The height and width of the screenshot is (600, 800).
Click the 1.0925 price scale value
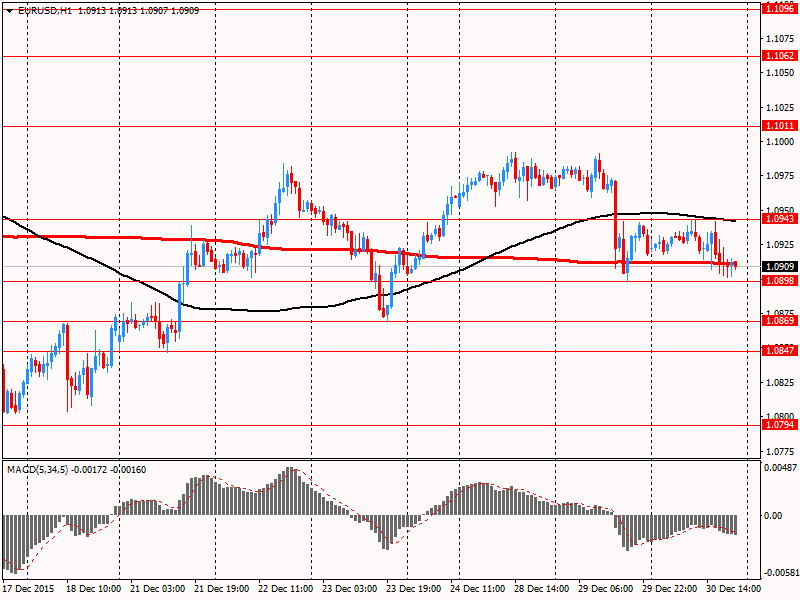pos(780,244)
